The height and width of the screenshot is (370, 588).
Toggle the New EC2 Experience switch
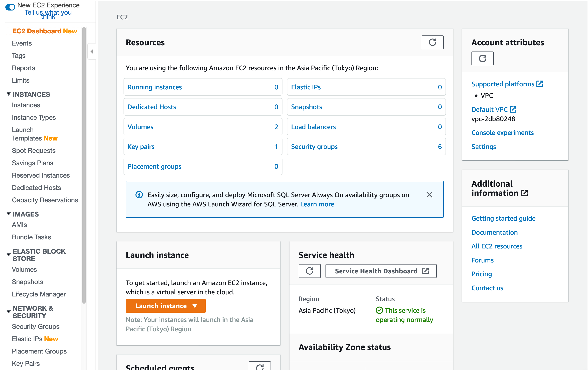(10, 7)
